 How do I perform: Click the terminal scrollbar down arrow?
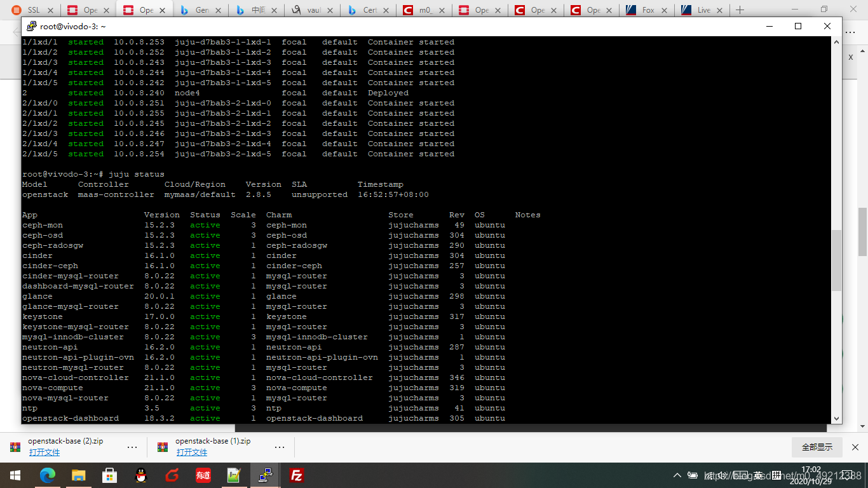point(837,418)
